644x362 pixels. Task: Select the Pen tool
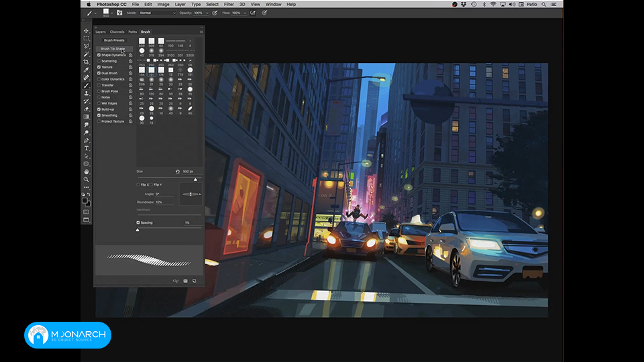(x=87, y=140)
